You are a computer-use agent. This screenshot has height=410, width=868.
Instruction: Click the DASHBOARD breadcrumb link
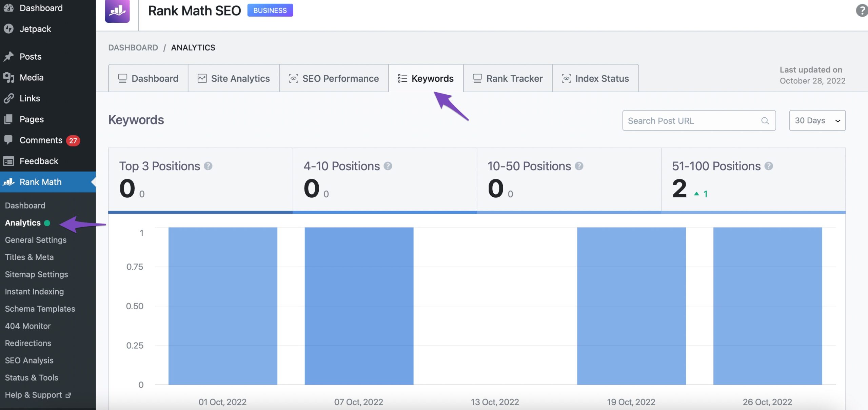click(133, 48)
